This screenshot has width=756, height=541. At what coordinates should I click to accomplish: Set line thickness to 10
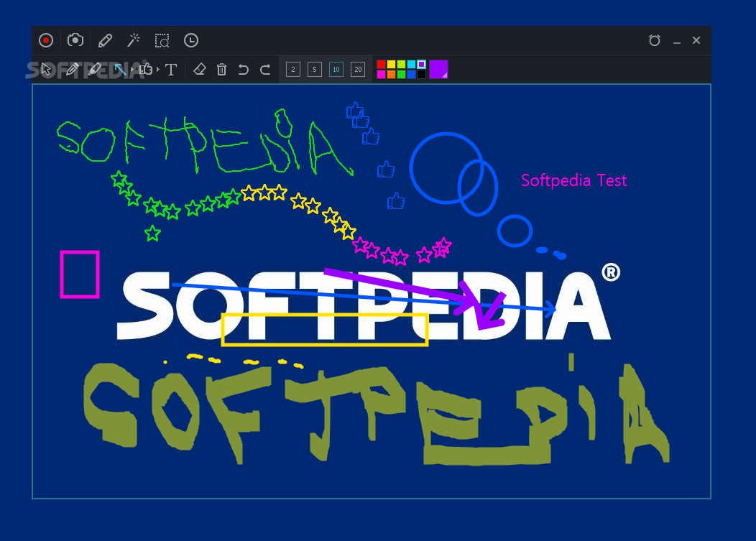coord(336,70)
